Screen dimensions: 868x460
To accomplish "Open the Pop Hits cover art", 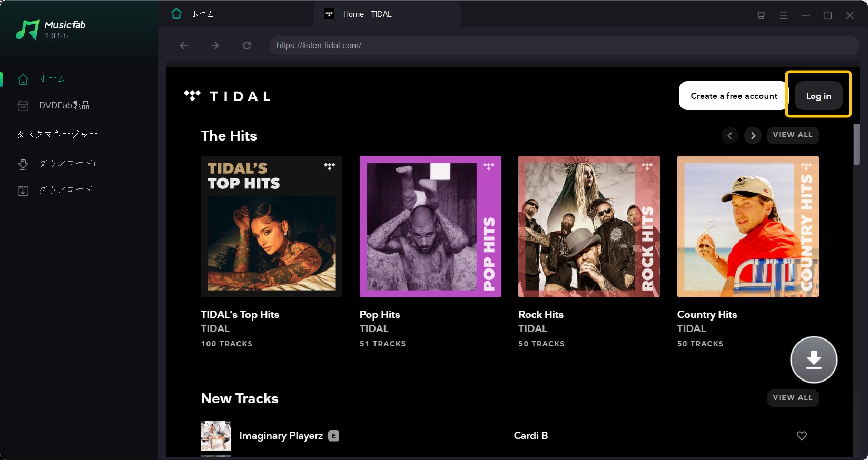I will (x=430, y=226).
